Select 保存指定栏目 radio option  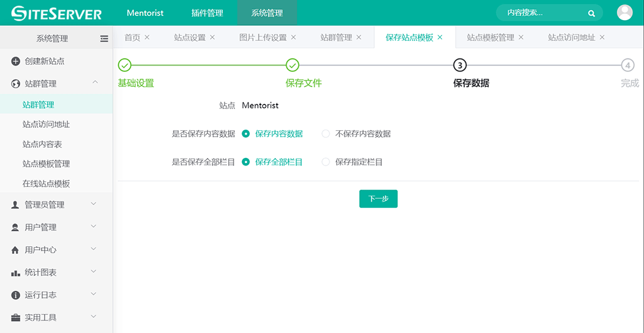tap(326, 162)
